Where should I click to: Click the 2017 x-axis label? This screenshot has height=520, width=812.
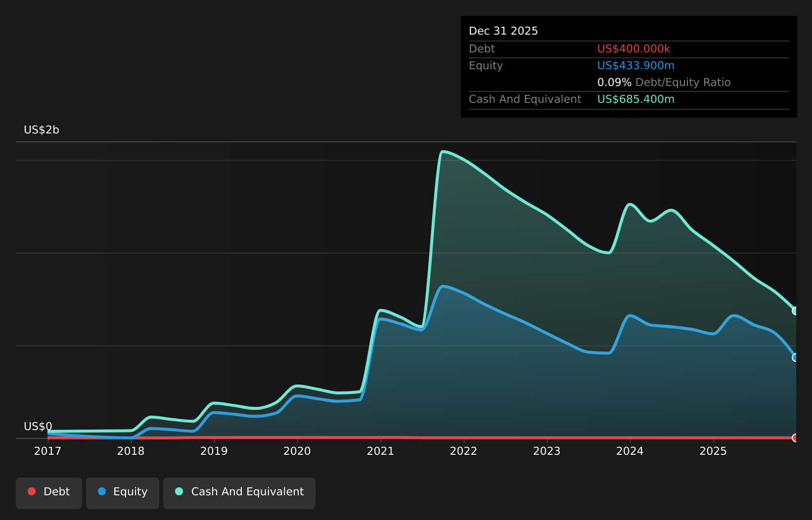[x=47, y=451]
